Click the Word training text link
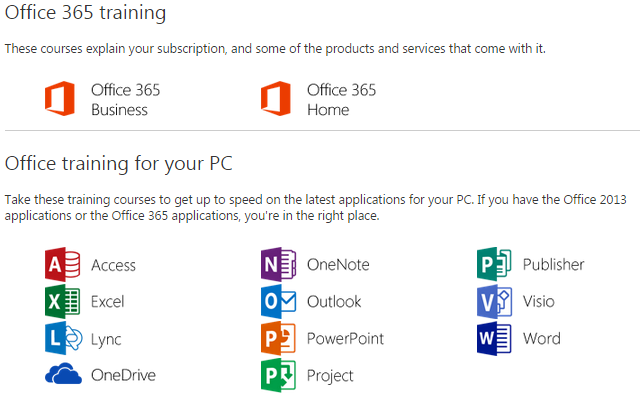Viewport: 640px width, 399px height. coord(542,339)
